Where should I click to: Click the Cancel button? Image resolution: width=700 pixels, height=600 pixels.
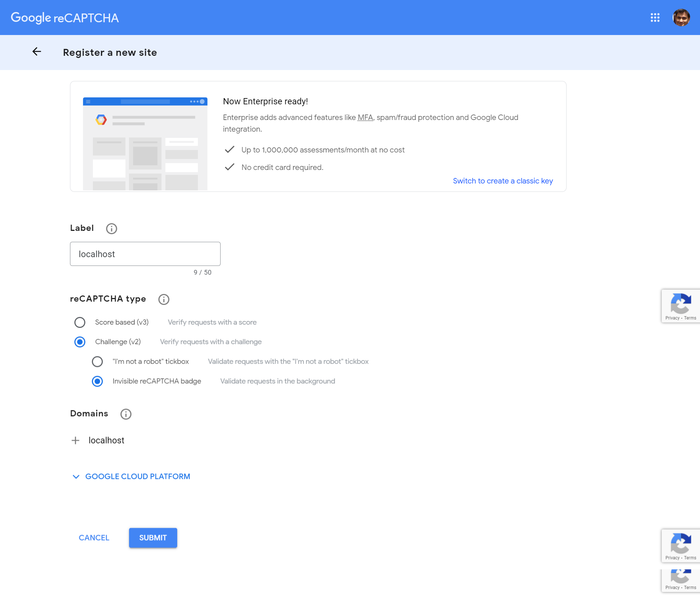(x=94, y=538)
